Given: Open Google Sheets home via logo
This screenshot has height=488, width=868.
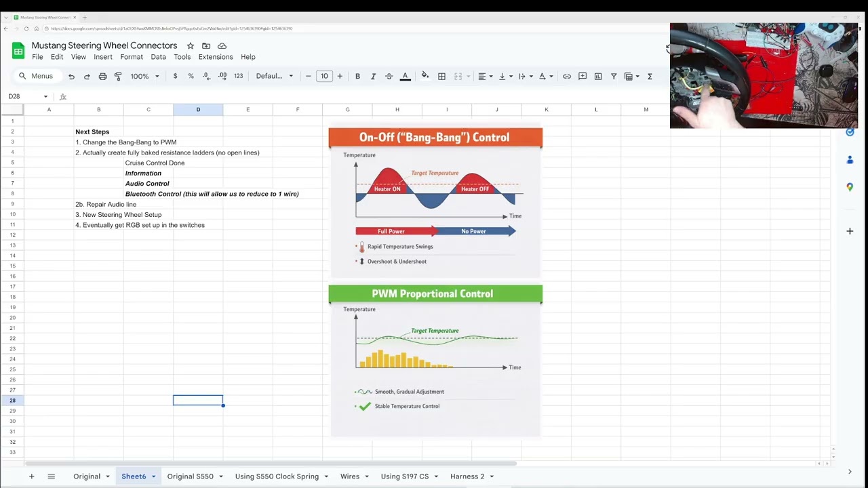Looking at the screenshot, I should (18, 51).
